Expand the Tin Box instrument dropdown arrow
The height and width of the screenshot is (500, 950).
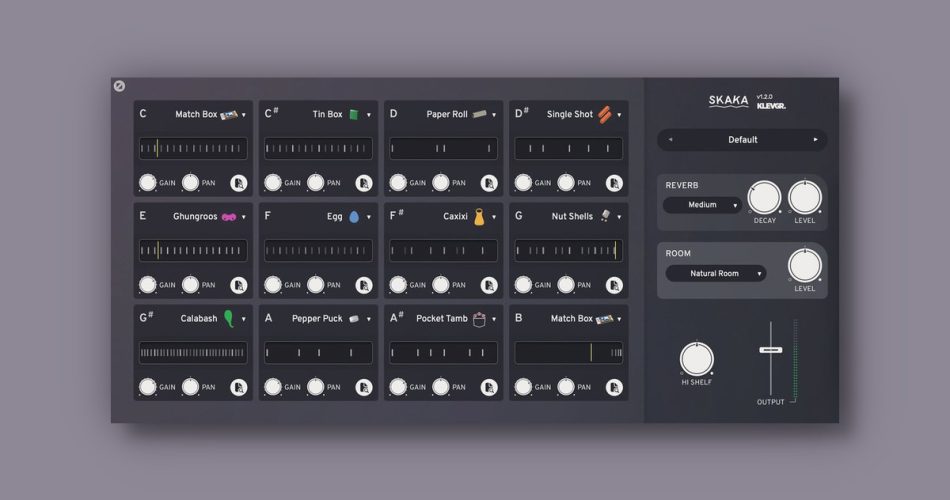[x=369, y=115]
